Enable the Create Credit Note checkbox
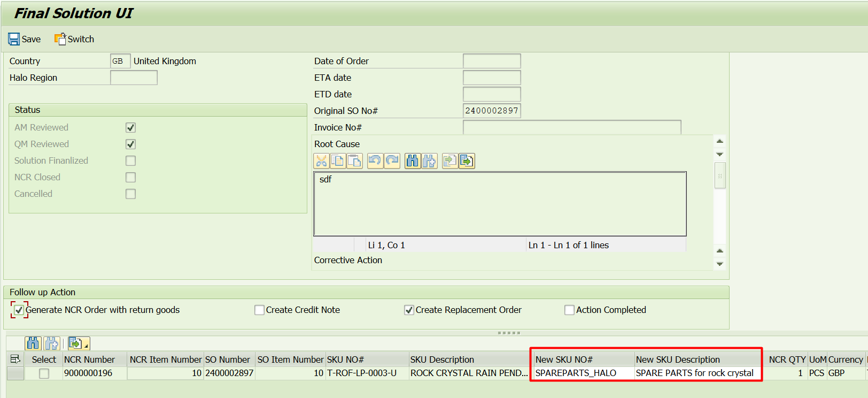This screenshot has height=398, width=868. coord(260,310)
